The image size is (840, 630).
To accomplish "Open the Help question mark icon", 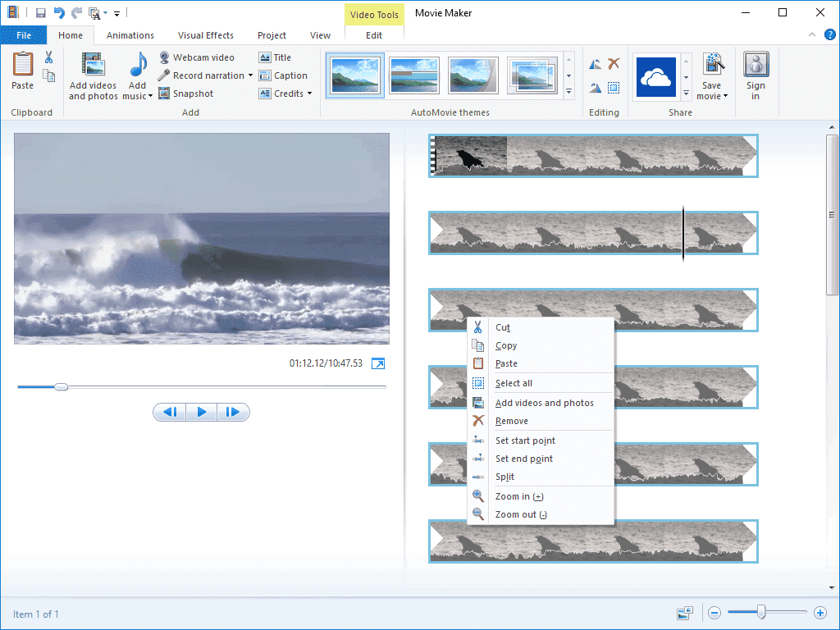I will click(x=830, y=34).
